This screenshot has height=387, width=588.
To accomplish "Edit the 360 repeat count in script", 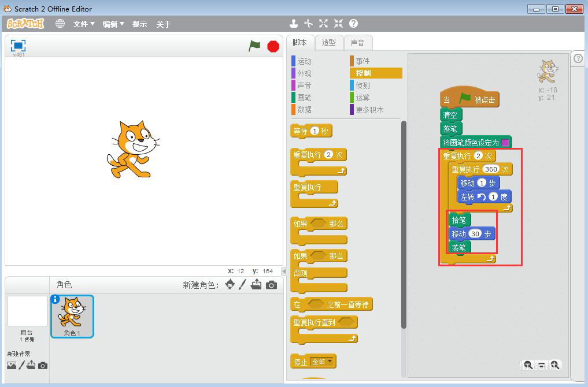I will 491,169.
